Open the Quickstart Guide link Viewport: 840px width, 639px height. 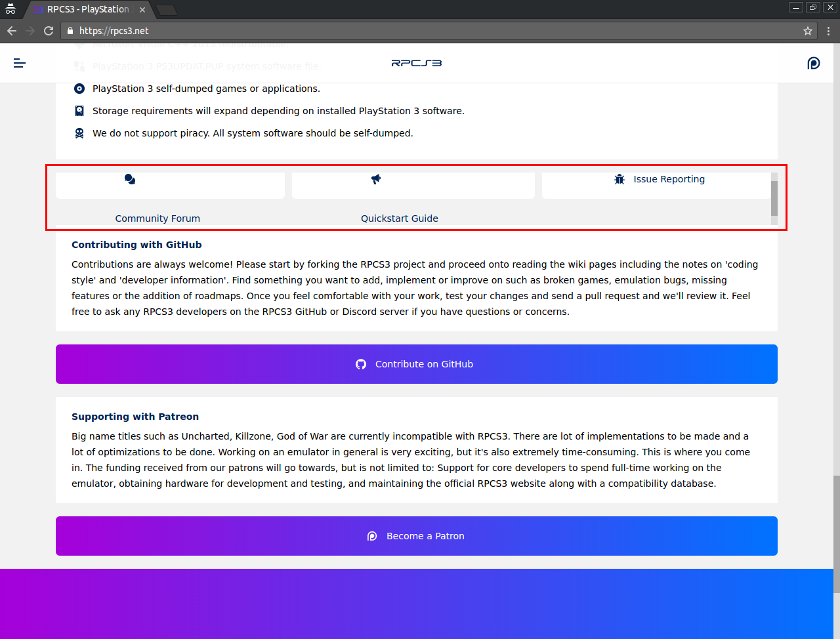tap(399, 218)
